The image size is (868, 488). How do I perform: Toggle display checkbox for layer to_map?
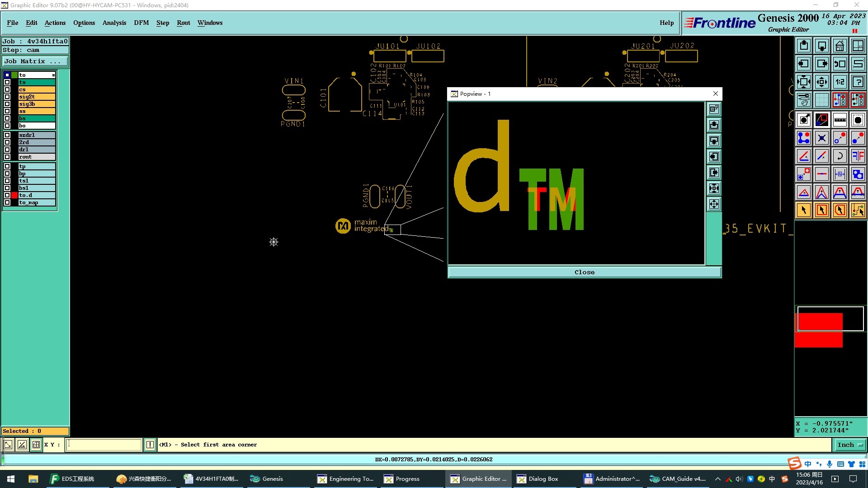click(7, 202)
